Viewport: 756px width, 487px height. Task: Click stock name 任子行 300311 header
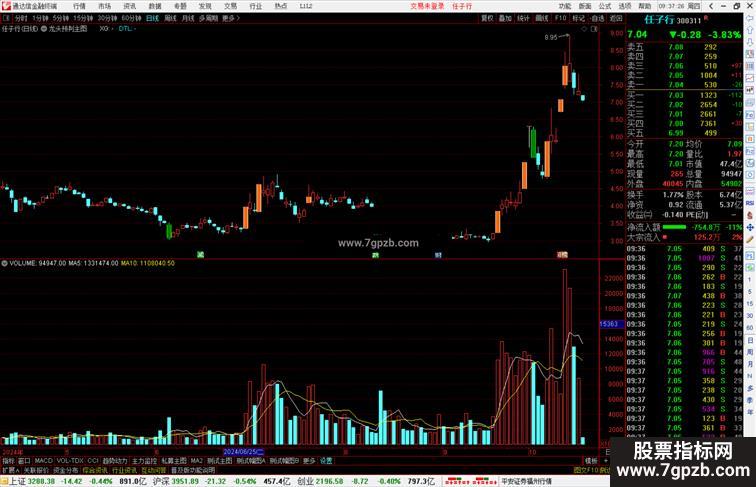coord(673,20)
